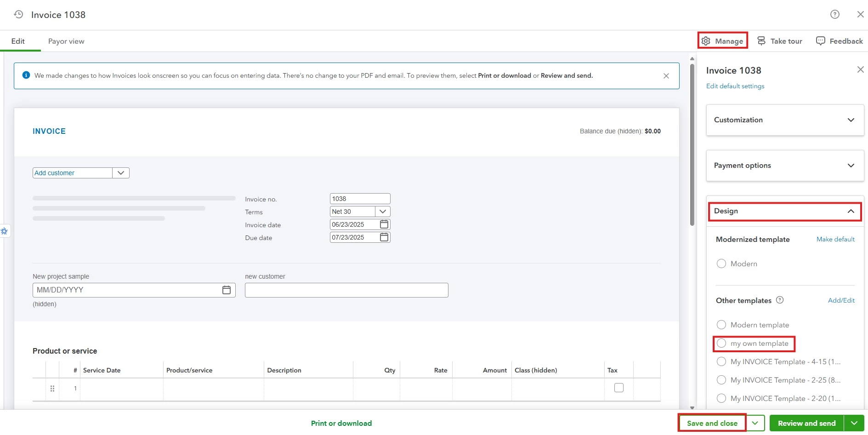The image size is (868, 435).
Task: Click the Manage gear icon
Action: 706,41
